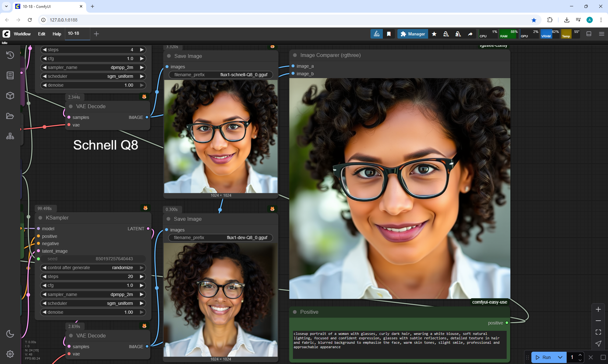The width and height of the screenshot is (608, 364).
Task: Click the star favorites toolbar icon
Action: click(434, 34)
